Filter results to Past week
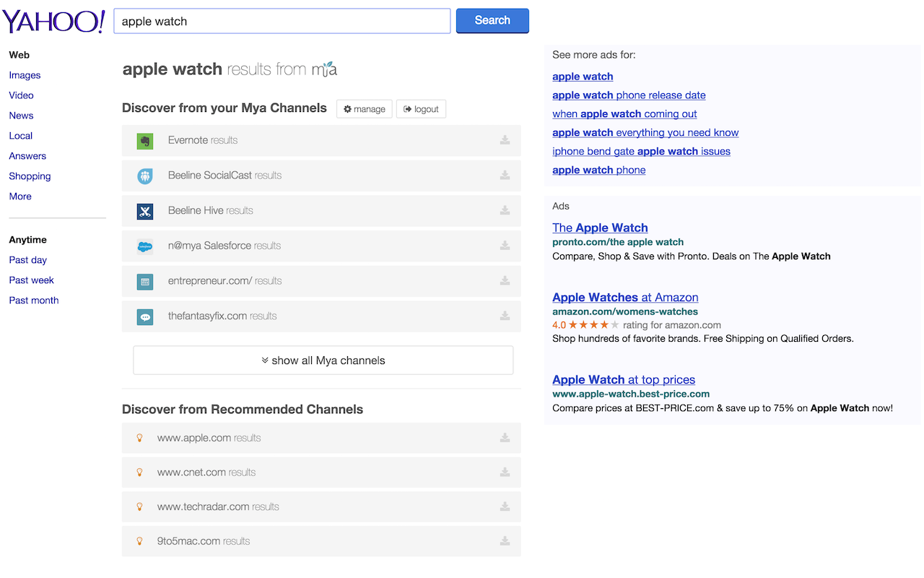Image resolution: width=924 pixels, height=578 pixels. click(32, 280)
